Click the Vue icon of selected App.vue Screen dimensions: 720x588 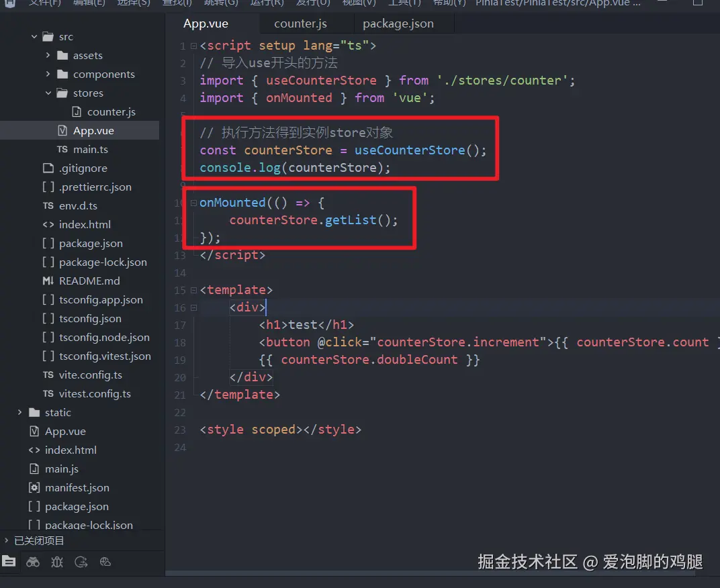[62, 130]
